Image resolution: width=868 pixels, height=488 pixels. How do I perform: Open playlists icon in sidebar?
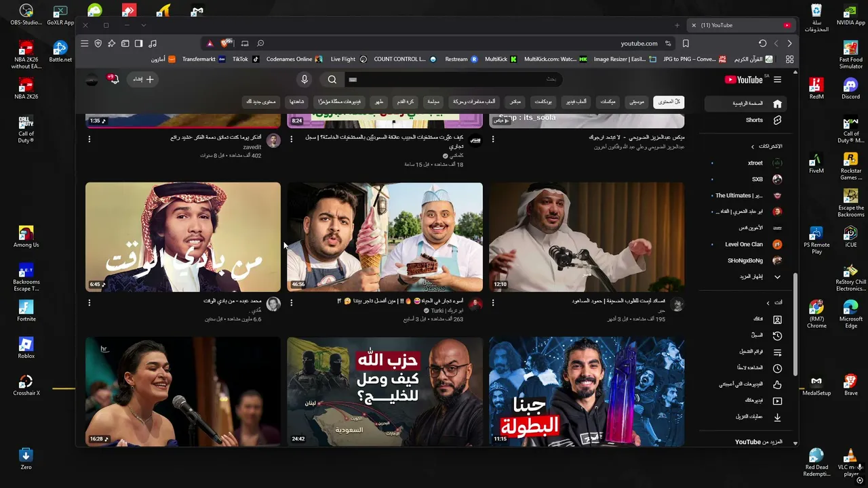777,352
